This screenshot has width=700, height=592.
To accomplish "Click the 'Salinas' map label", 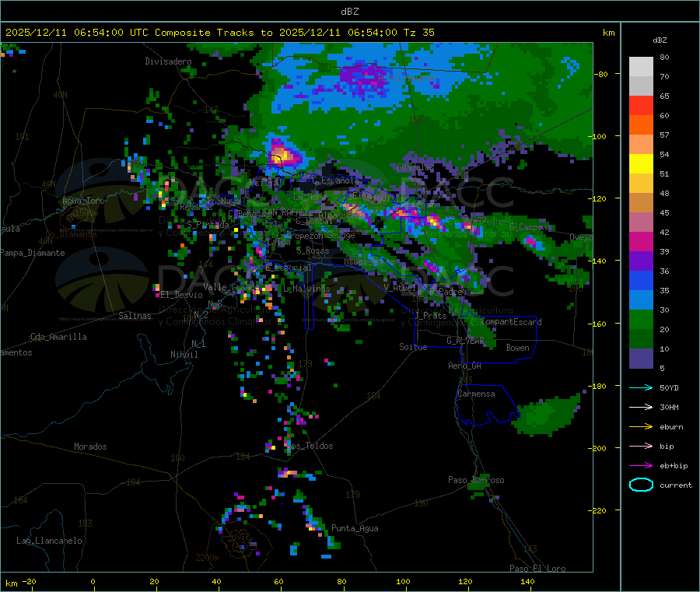I will pyautogui.click(x=135, y=316).
